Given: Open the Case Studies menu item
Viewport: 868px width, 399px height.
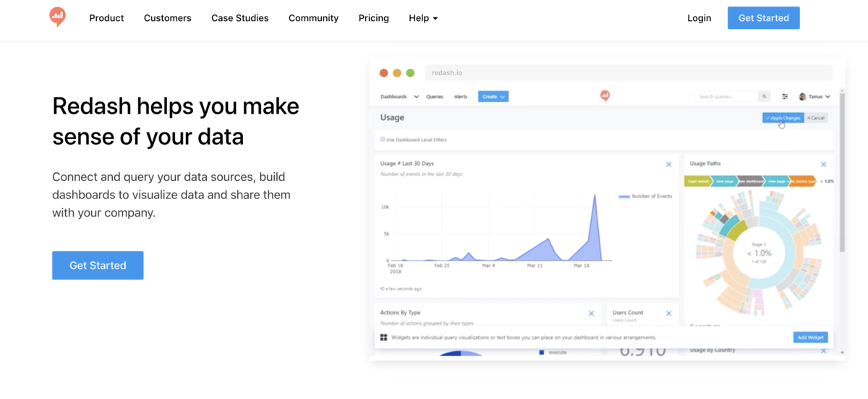Looking at the screenshot, I should pyautogui.click(x=239, y=18).
